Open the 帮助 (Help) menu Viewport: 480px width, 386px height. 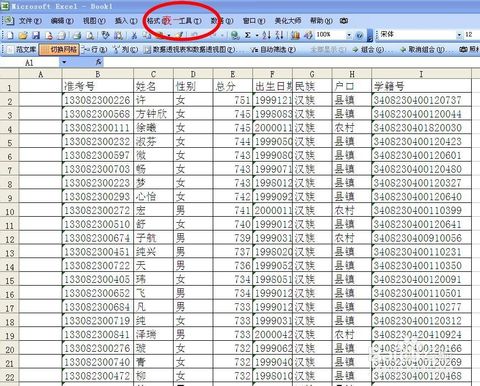[321, 21]
